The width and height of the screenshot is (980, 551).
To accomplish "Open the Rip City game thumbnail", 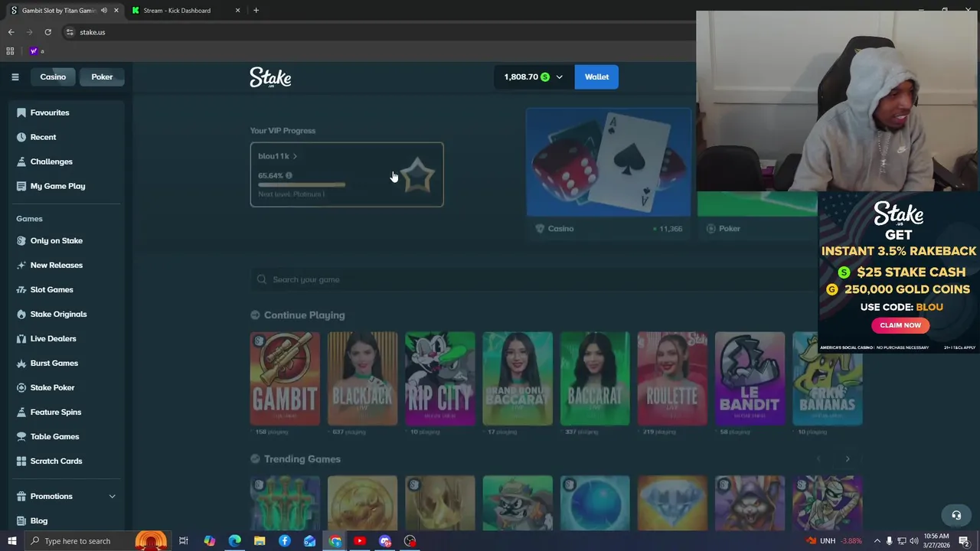I will pos(440,378).
